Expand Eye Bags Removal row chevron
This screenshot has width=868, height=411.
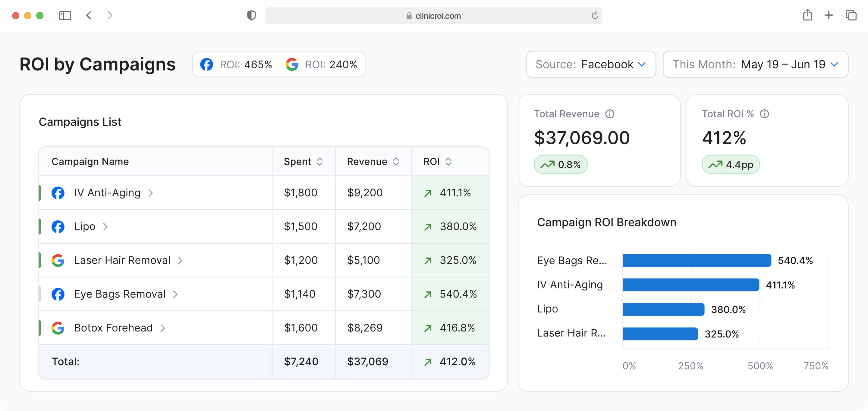click(x=175, y=294)
